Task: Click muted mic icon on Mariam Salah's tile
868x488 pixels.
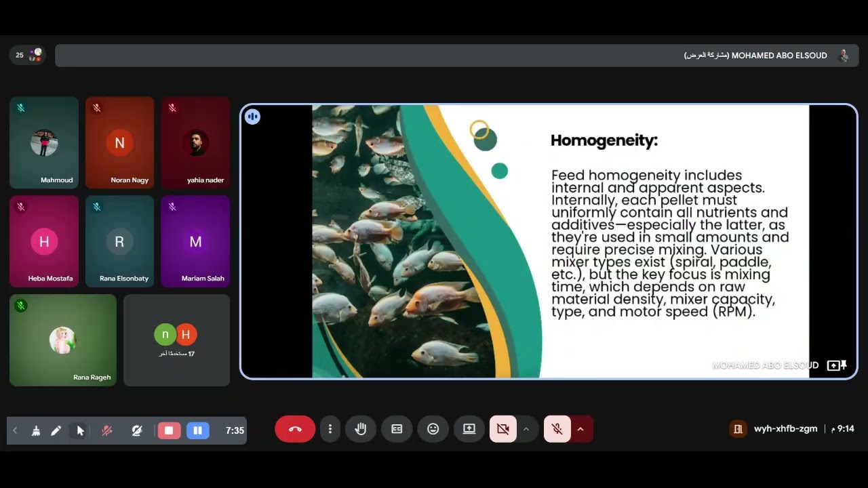Action: (172, 207)
